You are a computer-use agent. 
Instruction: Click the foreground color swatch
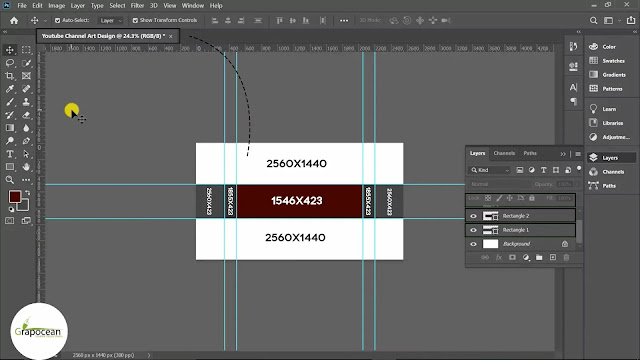(15, 197)
